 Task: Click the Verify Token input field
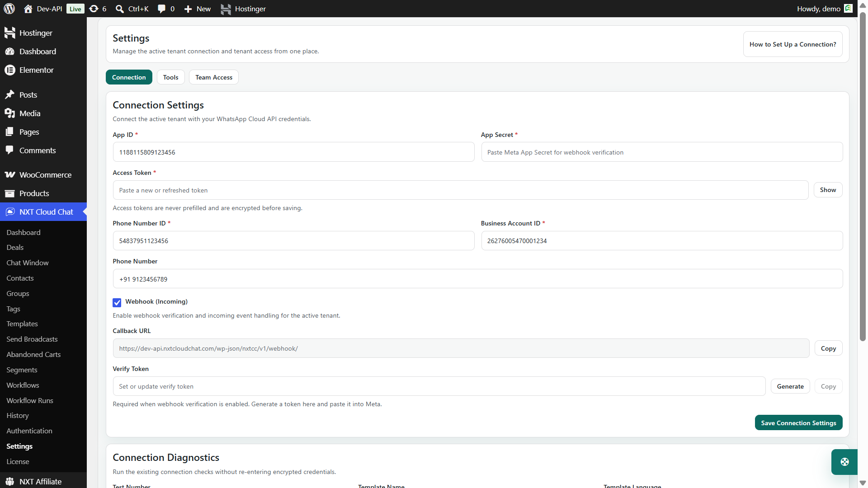[439, 386]
